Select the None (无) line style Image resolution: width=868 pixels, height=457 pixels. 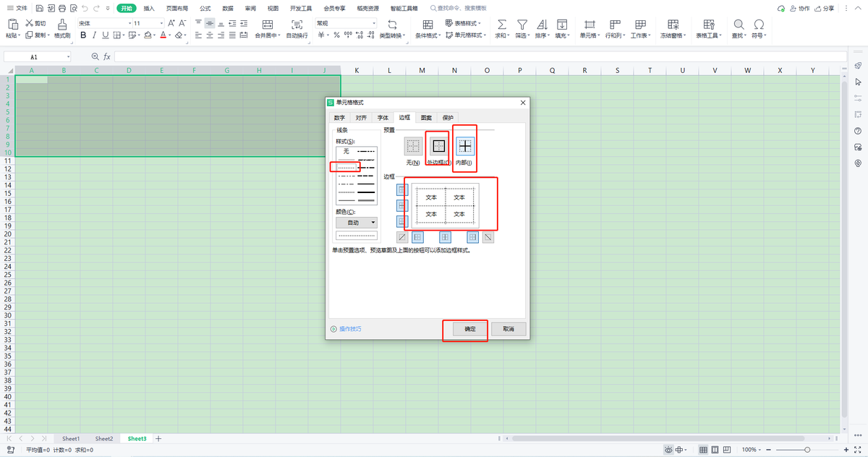[x=346, y=151]
